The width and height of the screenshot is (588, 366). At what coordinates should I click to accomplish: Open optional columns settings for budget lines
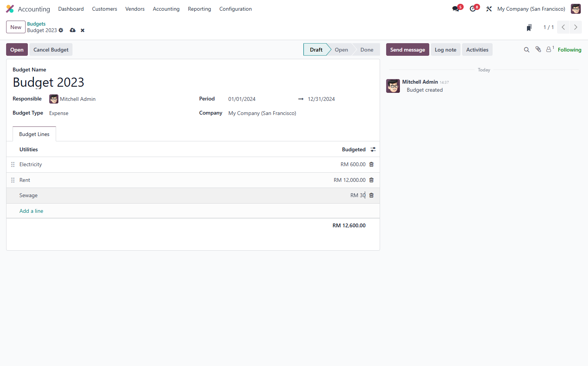pyautogui.click(x=373, y=149)
